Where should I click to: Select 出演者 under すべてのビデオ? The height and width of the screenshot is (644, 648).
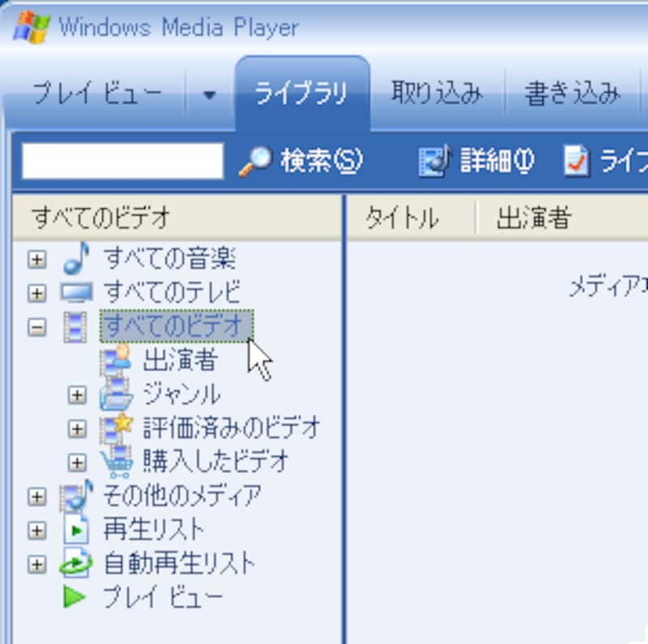tap(180, 360)
